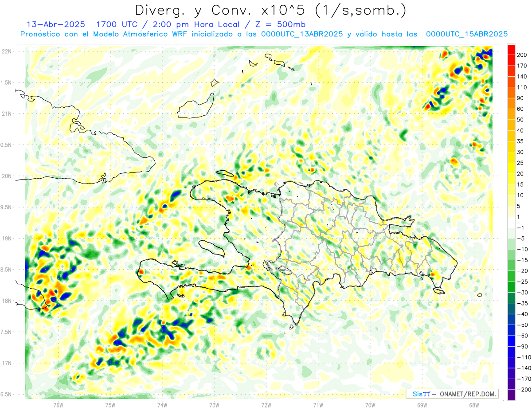Click '-10' on the color scale
The width and height of the screenshot is (532, 411).
click(x=522, y=249)
